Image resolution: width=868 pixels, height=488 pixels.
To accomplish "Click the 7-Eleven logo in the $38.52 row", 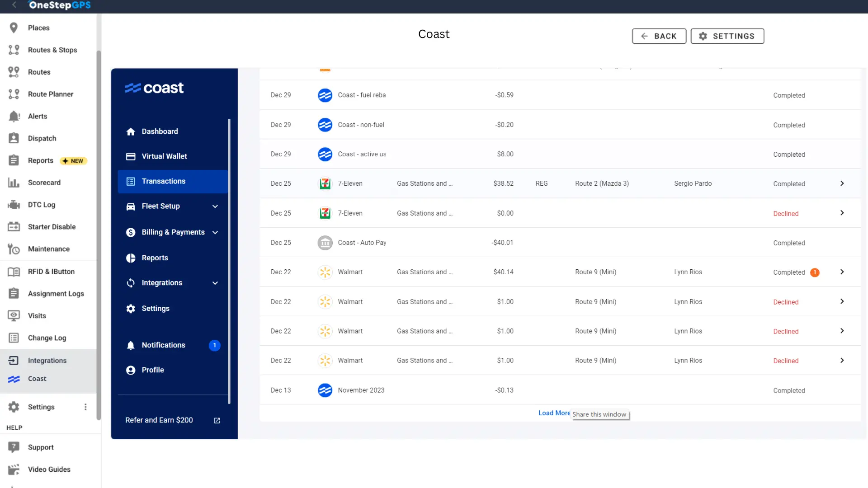I will 325,184.
